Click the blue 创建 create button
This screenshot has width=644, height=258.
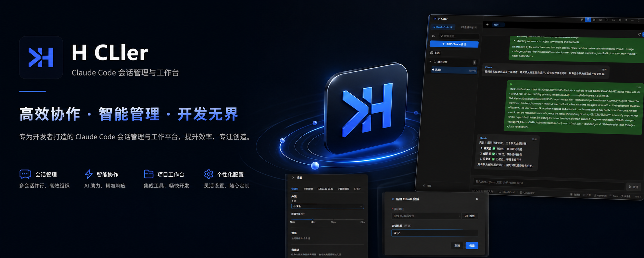pos(472,246)
